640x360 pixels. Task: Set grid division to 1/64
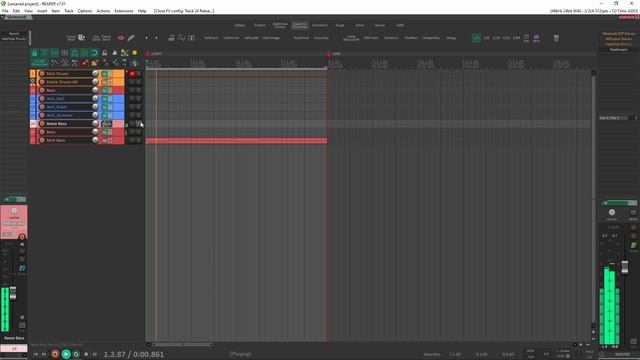pos(516,38)
